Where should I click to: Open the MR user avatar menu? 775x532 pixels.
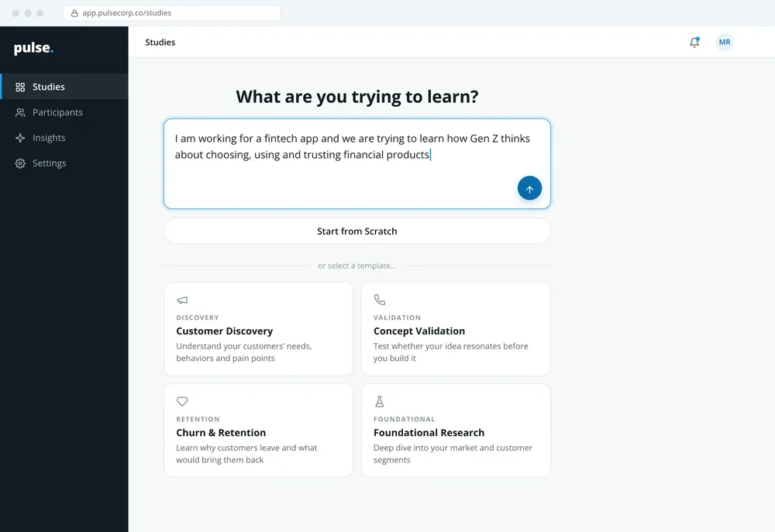click(725, 42)
